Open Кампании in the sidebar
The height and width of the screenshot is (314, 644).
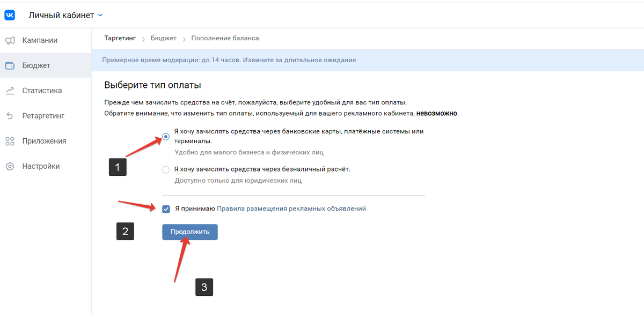coord(46,40)
